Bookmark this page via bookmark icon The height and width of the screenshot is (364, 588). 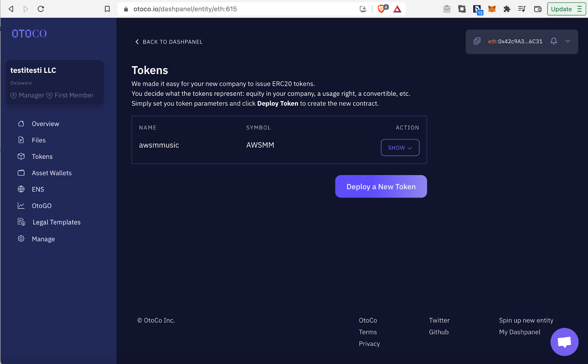pos(107,9)
